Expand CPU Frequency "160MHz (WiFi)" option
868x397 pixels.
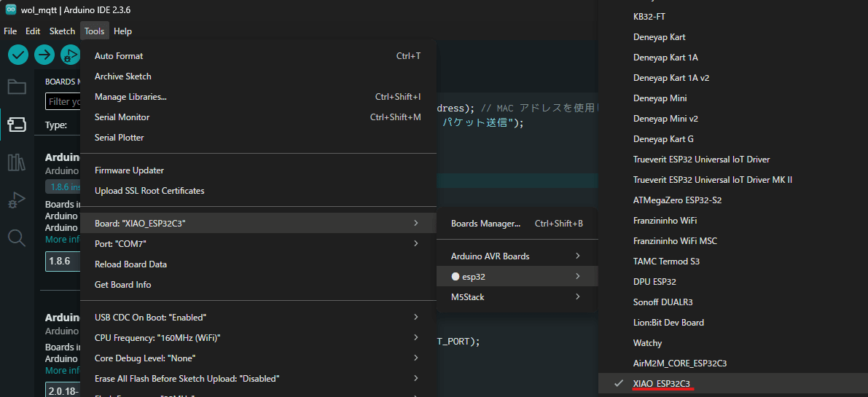258,337
